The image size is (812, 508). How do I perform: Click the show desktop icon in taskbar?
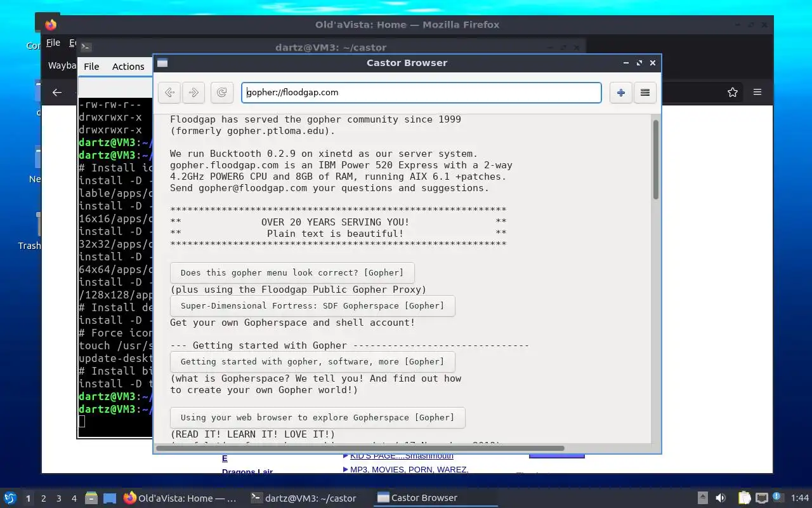coord(109,498)
